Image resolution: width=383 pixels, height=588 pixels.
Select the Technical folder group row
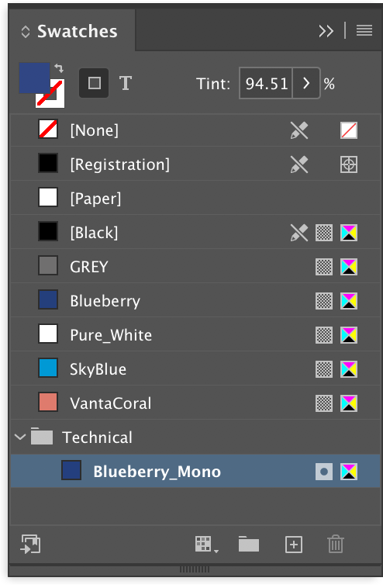coord(195,438)
